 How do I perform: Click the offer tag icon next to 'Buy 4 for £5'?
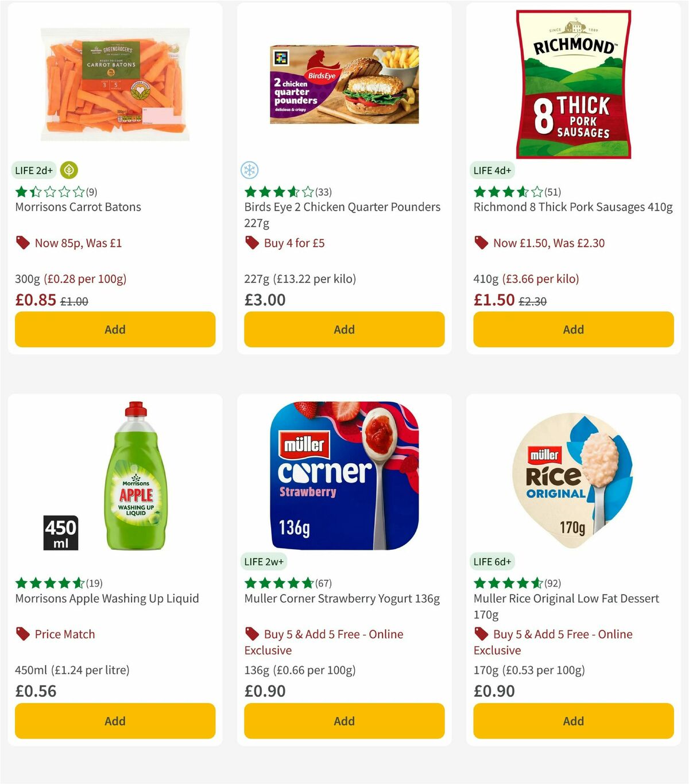(x=252, y=243)
